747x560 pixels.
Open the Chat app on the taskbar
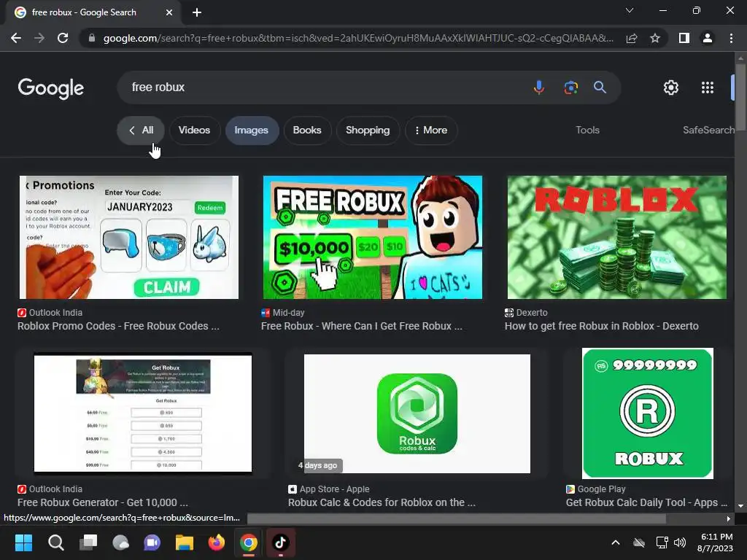[152, 542]
